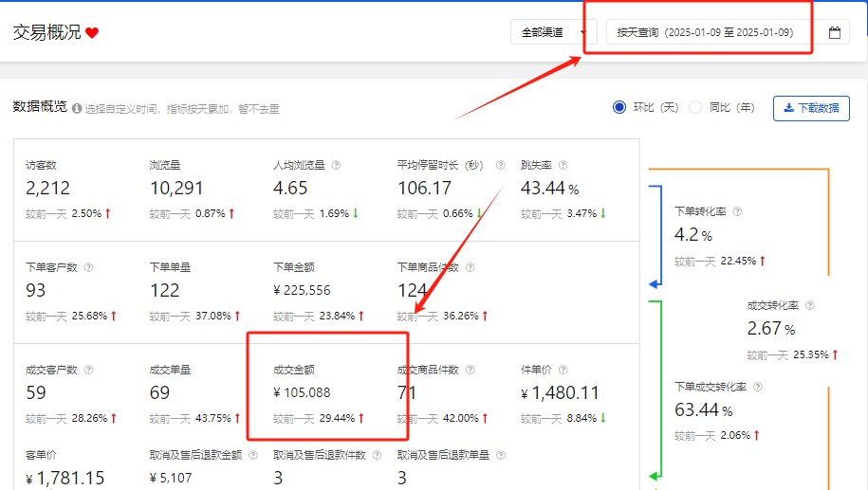Click the 成交单量 value 69
Image resolution: width=868 pixels, height=490 pixels.
159,392
